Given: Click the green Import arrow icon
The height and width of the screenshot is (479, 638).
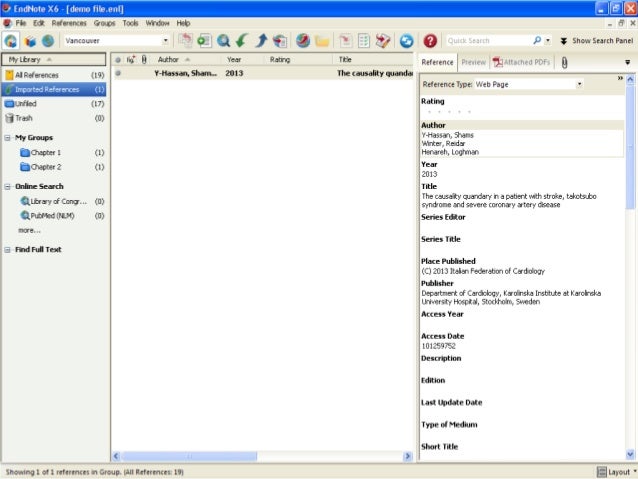Looking at the screenshot, I should tap(242, 41).
